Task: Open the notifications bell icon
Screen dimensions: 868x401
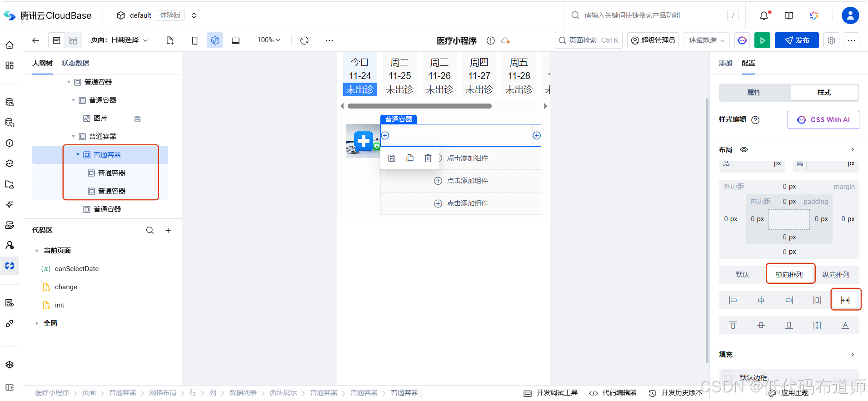Action: [x=764, y=15]
